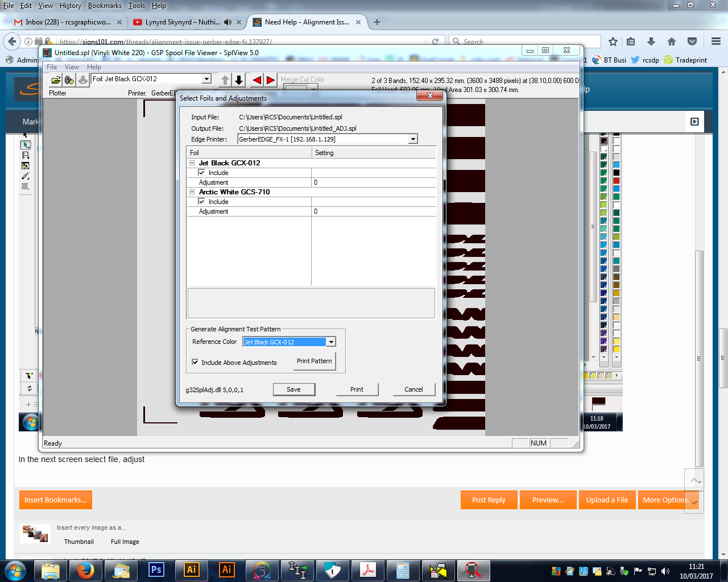This screenshot has width=728, height=582.
Task: Collapse the Jet Black GCX-012 group
Action: point(192,163)
